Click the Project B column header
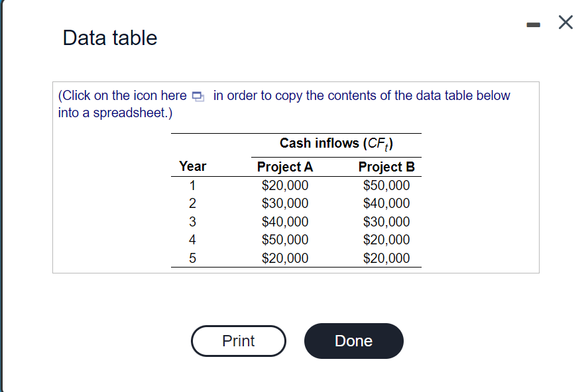The image size is (586, 392). (x=386, y=167)
